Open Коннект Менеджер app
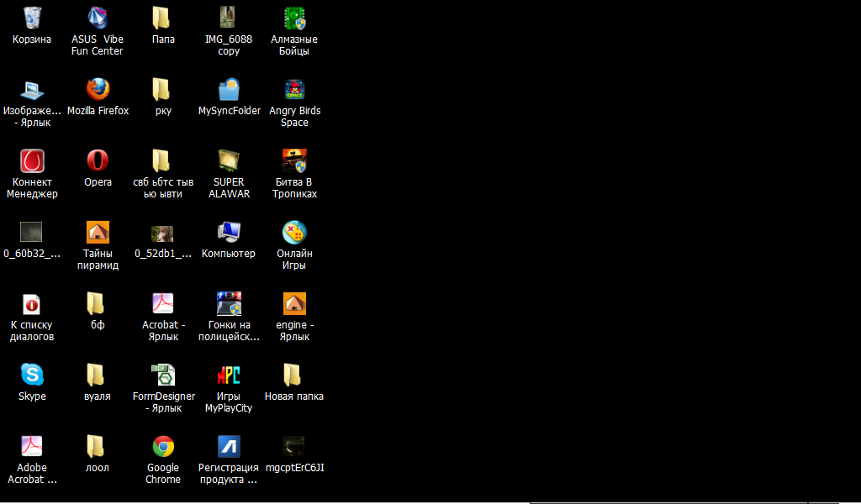 click(32, 160)
